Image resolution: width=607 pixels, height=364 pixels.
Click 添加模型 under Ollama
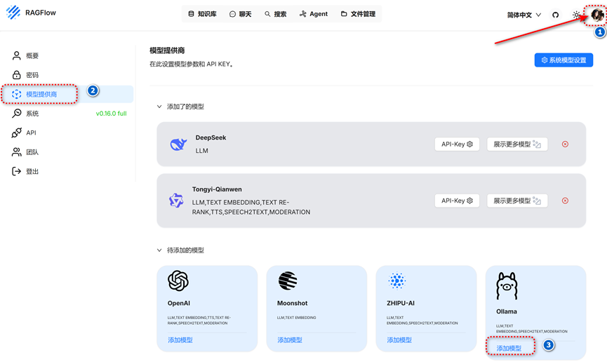tap(509, 349)
